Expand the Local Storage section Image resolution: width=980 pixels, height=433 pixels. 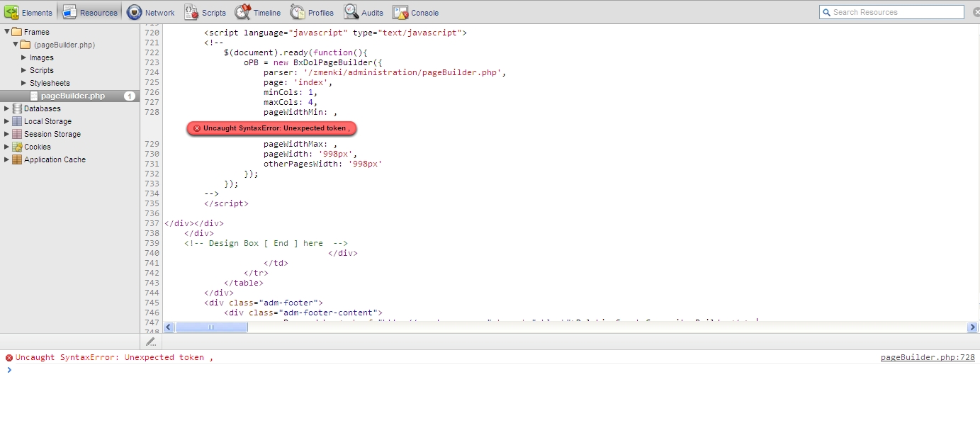[x=7, y=121]
